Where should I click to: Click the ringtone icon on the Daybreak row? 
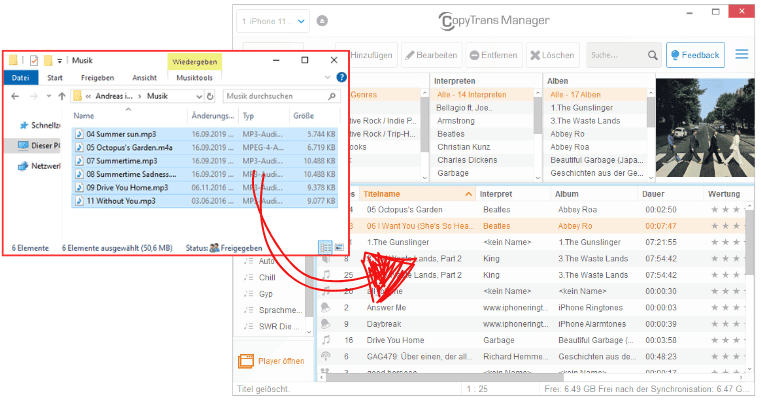(326, 324)
